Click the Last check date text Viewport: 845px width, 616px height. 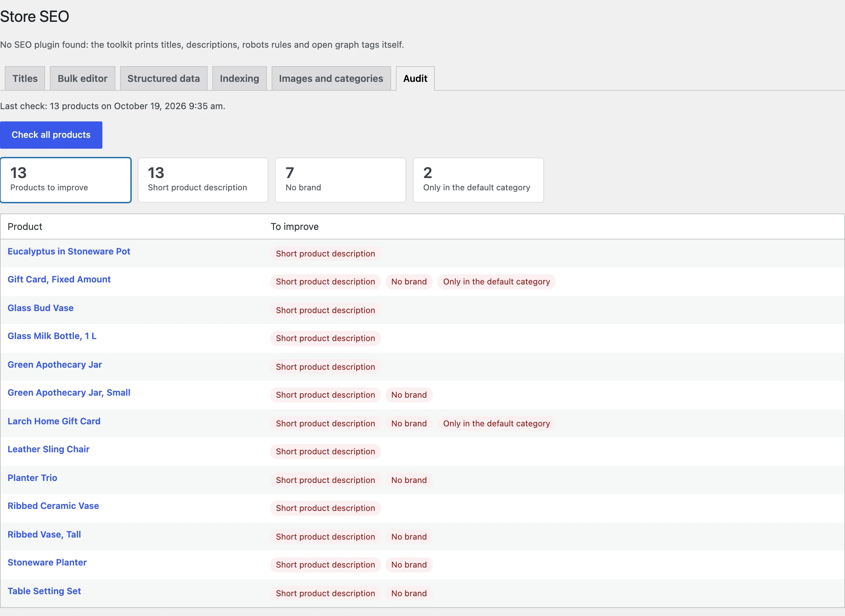[113, 106]
